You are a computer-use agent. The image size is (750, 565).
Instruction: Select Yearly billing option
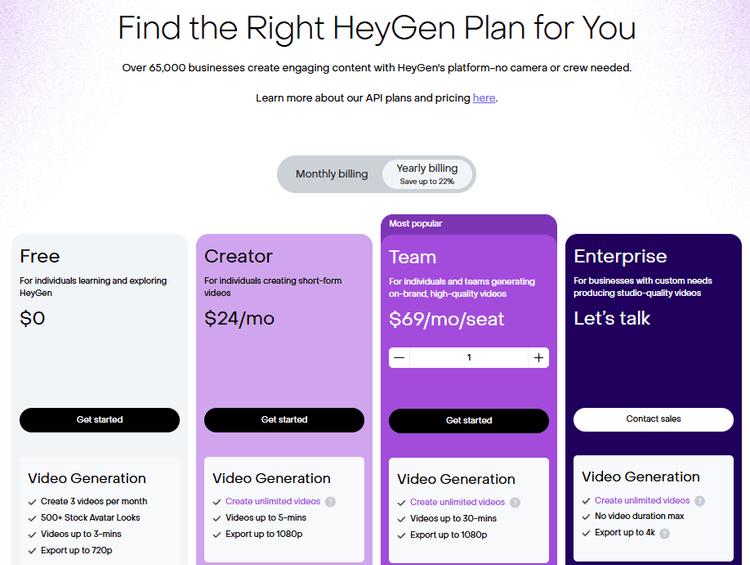(427, 174)
